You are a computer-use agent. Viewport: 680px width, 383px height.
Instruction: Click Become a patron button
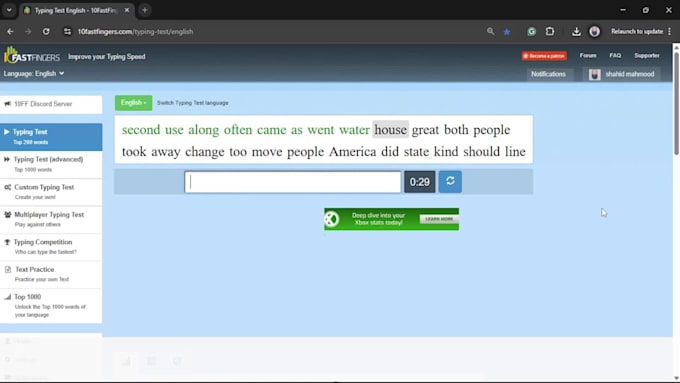pos(544,56)
